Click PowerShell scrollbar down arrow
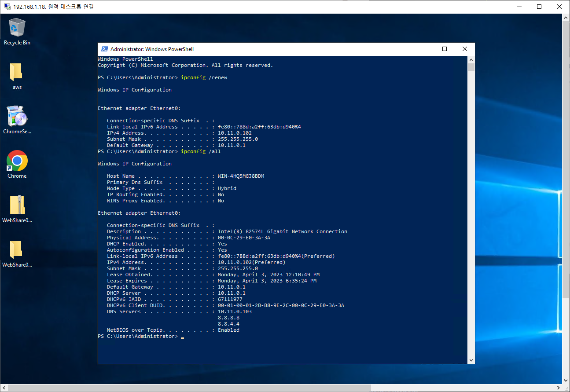Screen dimensions: 570x392 pyautogui.click(x=471, y=360)
